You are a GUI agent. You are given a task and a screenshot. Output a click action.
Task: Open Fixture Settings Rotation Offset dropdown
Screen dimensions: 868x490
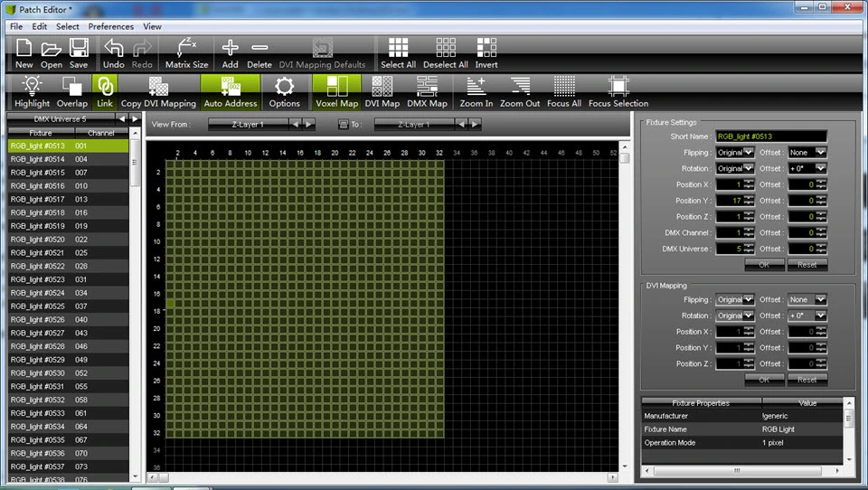pos(807,168)
